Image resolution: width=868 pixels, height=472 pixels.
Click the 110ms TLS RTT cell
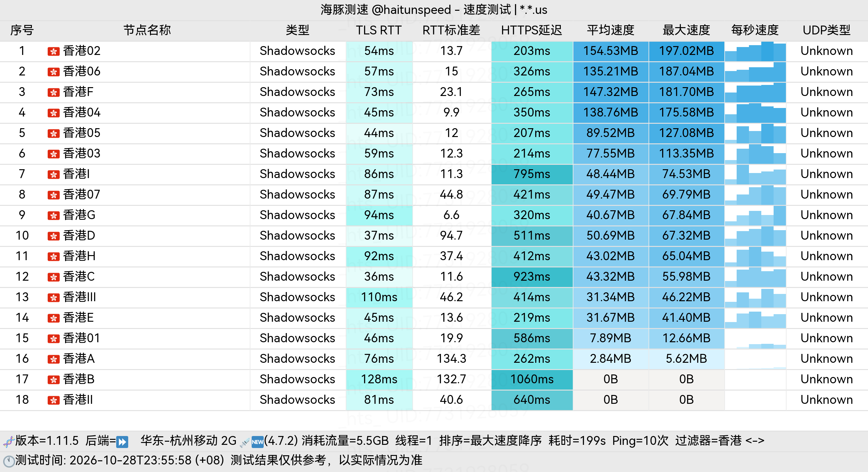coord(379,297)
